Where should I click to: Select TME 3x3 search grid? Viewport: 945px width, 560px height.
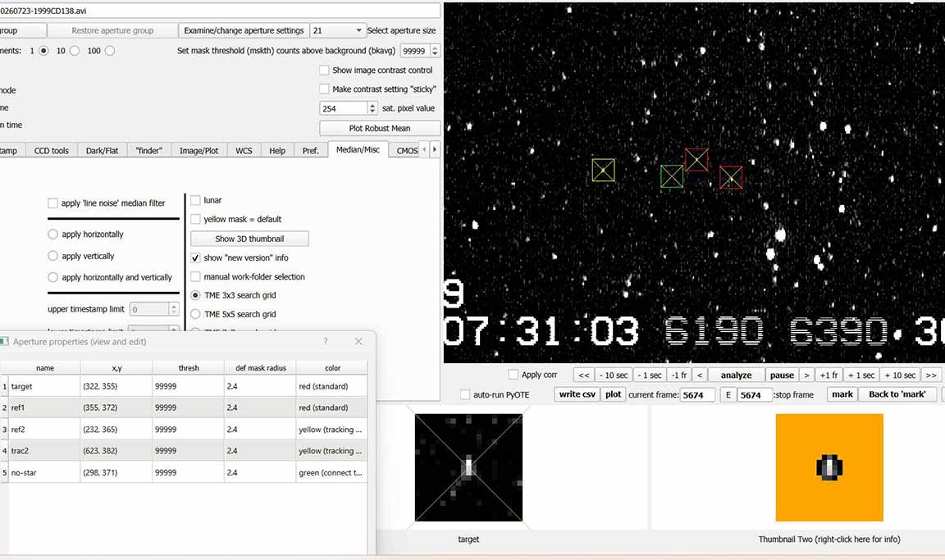point(195,295)
